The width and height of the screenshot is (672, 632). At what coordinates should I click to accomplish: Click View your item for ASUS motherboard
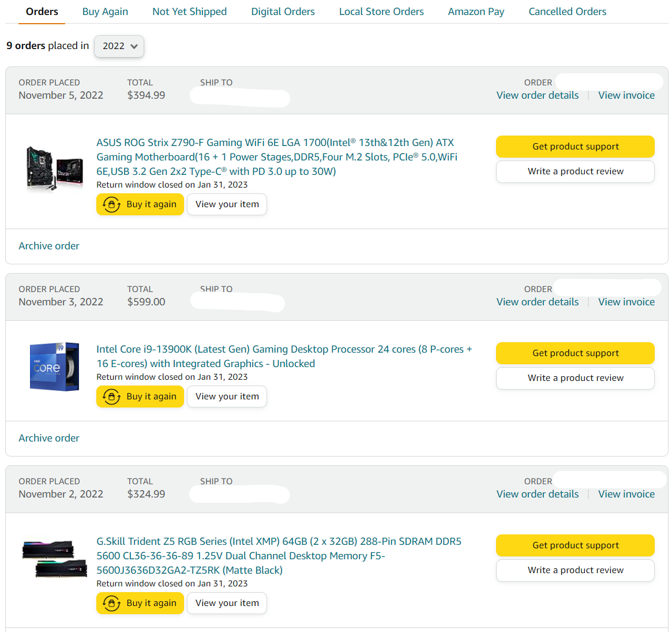point(227,204)
